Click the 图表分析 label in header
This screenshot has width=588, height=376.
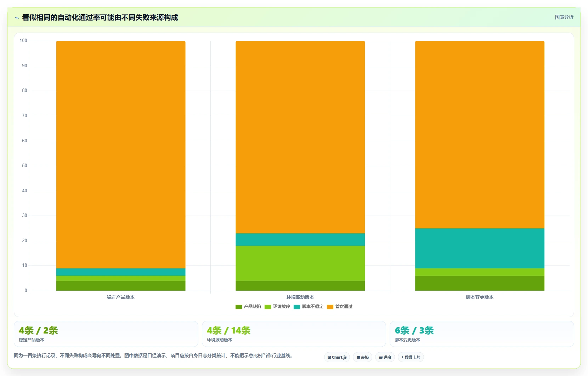(564, 17)
